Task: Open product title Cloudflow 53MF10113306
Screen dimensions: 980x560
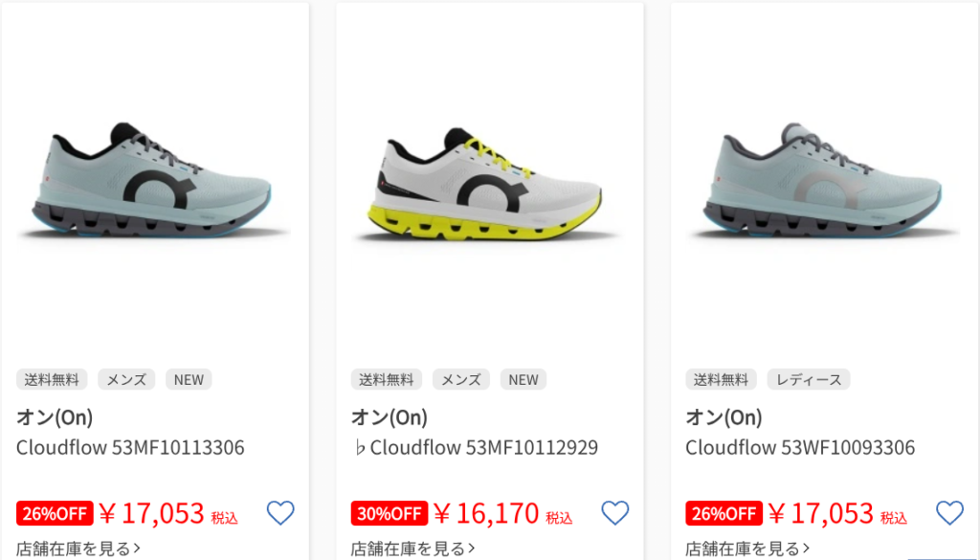Action: [x=130, y=447]
